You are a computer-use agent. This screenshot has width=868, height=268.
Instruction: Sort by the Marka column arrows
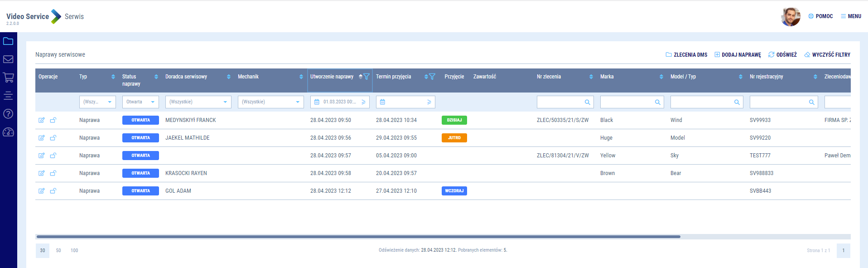point(661,77)
